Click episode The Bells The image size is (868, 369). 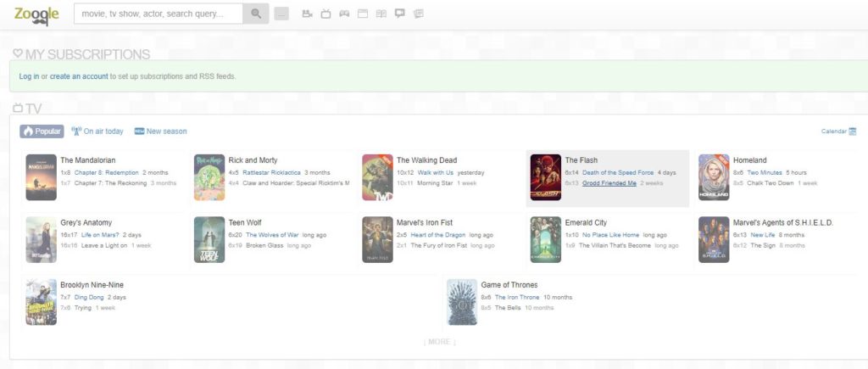coord(508,308)
